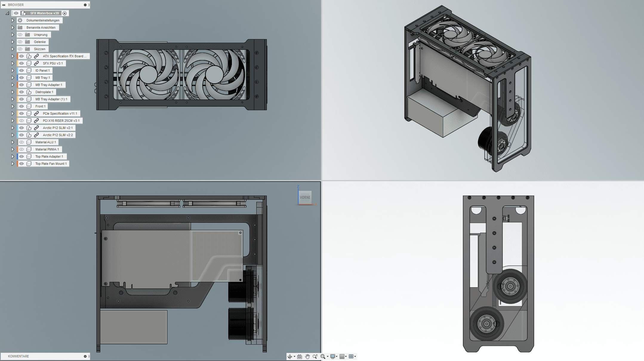
Task: Show the hidden Ursprung folder
Action: [x=20, y=35]
